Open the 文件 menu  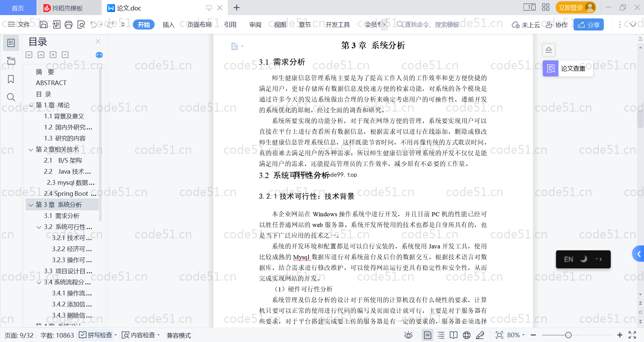click(19, 24)
